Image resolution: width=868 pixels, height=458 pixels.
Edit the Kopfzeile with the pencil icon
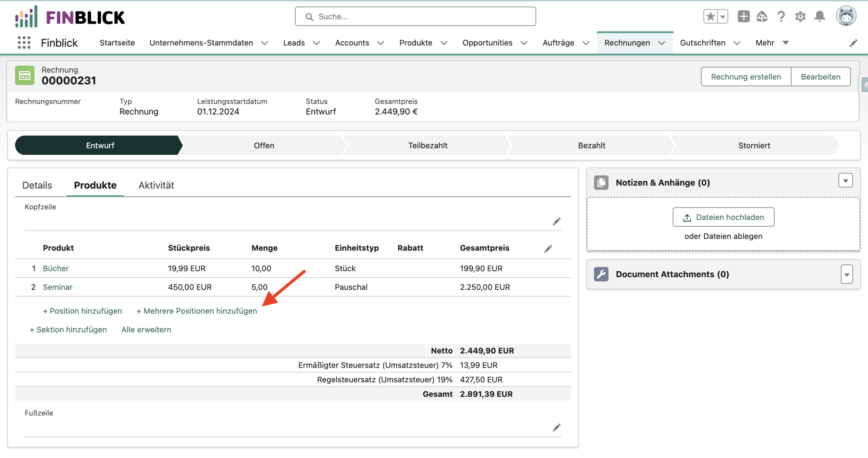point(557,221)
